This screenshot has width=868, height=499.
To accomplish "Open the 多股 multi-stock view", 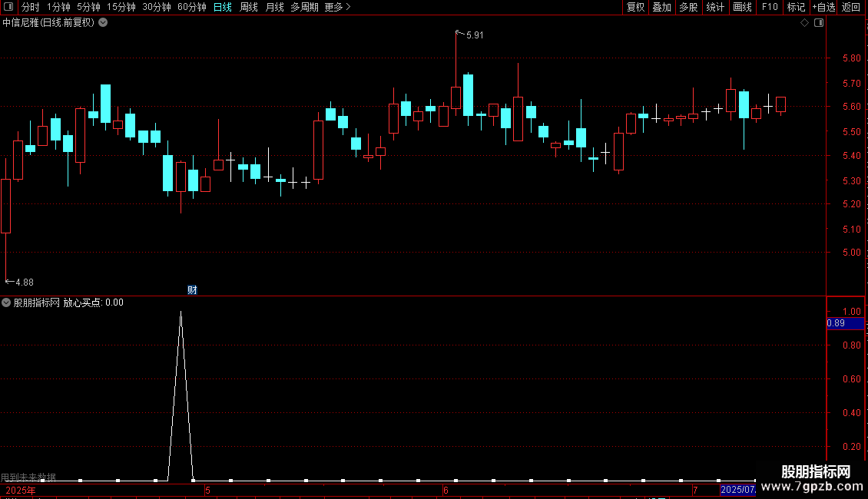I will (x=688, y=7).
